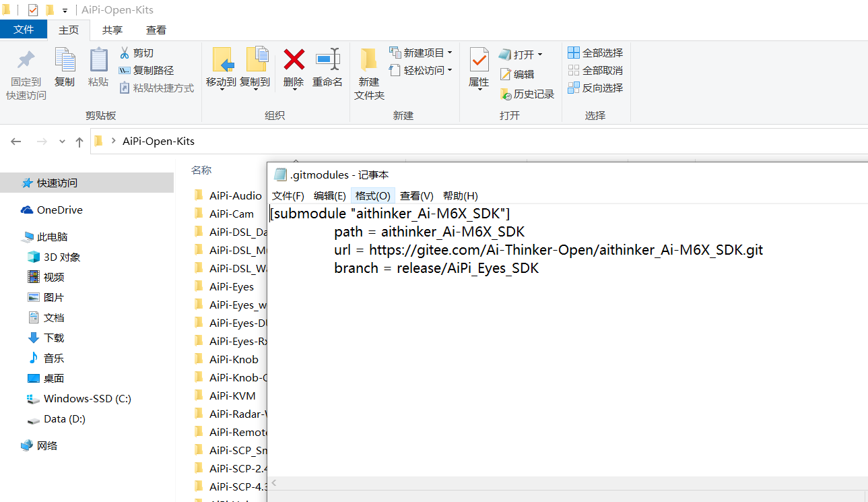This screenshot has width=868, height=502.
Task: Switch to the Home (主页) ribbon tab
Action: point(69,30)
